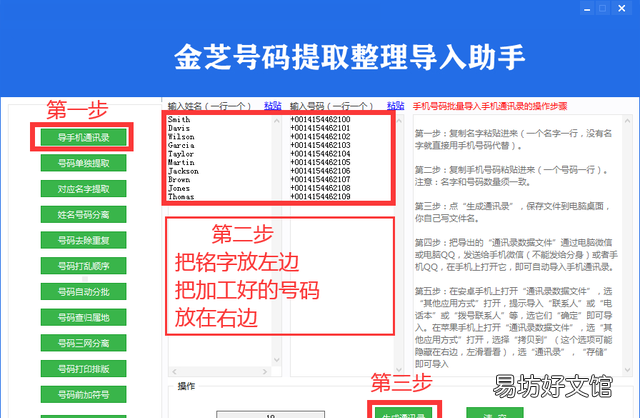Click the 清空 button
640x418 pixels.
pyautogui.click(x=495, y=412)
